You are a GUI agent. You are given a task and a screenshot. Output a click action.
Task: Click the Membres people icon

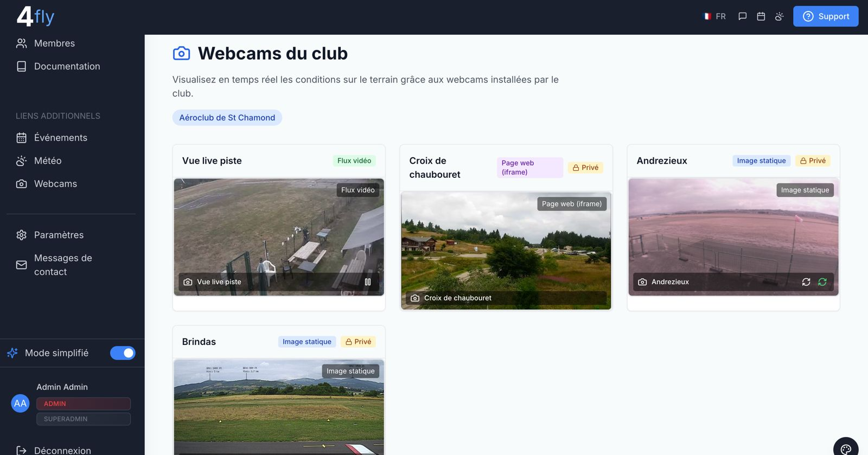tap(21, 43)
